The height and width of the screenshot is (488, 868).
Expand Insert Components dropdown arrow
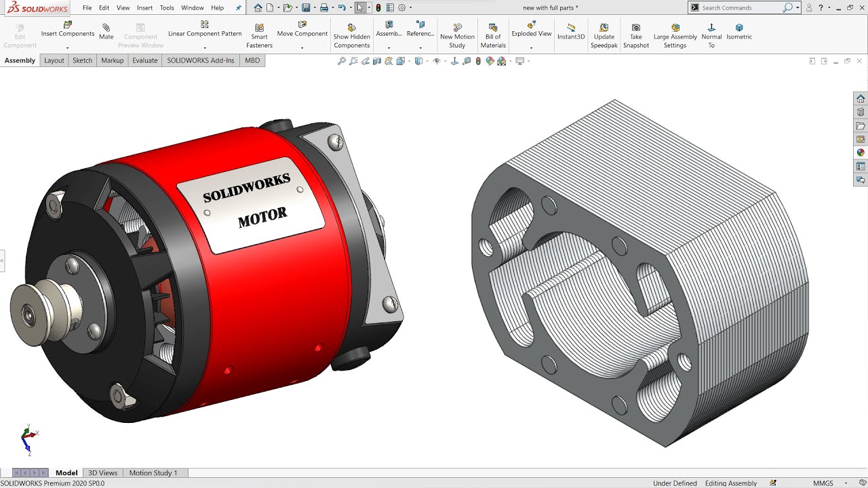click(68, 47)
